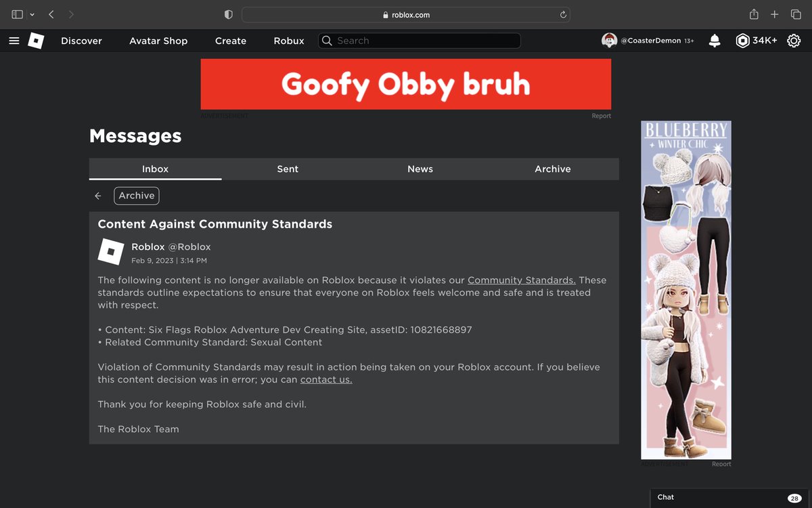
Task: Open the CoasterDemon avatar profile
Action: pos(609,41)
